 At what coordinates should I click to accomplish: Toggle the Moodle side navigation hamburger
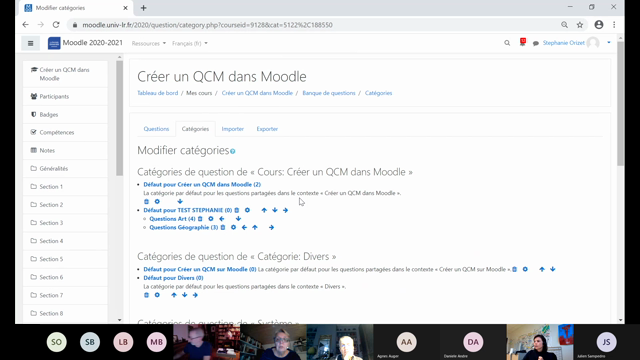click(31, 43)
